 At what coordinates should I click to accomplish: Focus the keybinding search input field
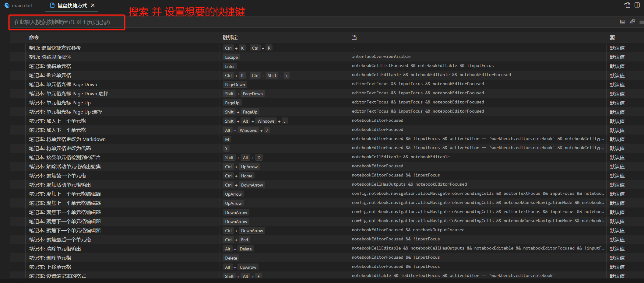coord(67,22)
